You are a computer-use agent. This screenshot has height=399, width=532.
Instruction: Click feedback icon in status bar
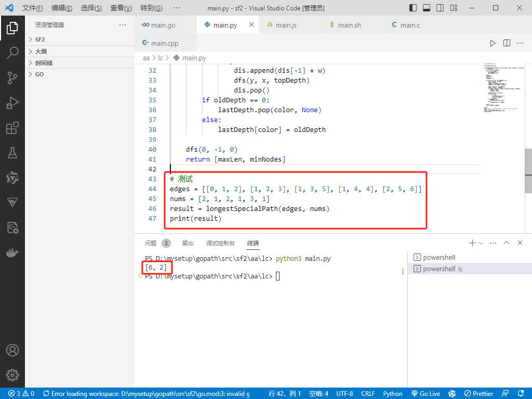(505, 394)
